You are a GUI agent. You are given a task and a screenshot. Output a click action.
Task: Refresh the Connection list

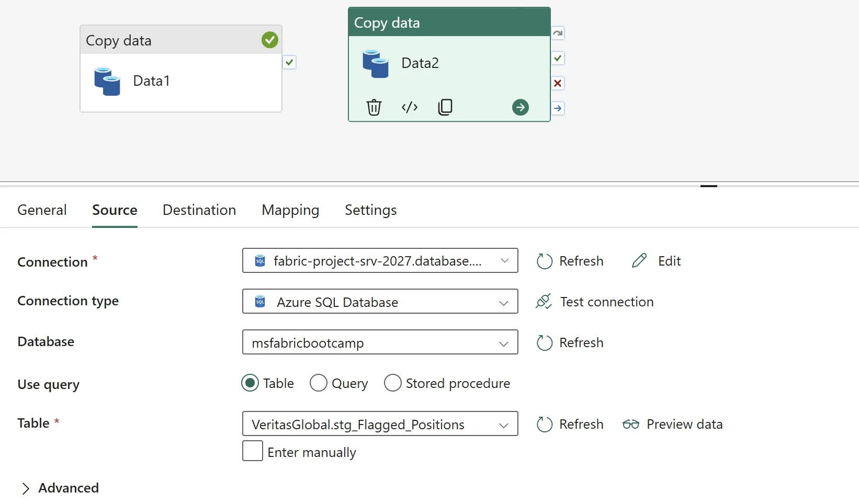coord(570,261)
